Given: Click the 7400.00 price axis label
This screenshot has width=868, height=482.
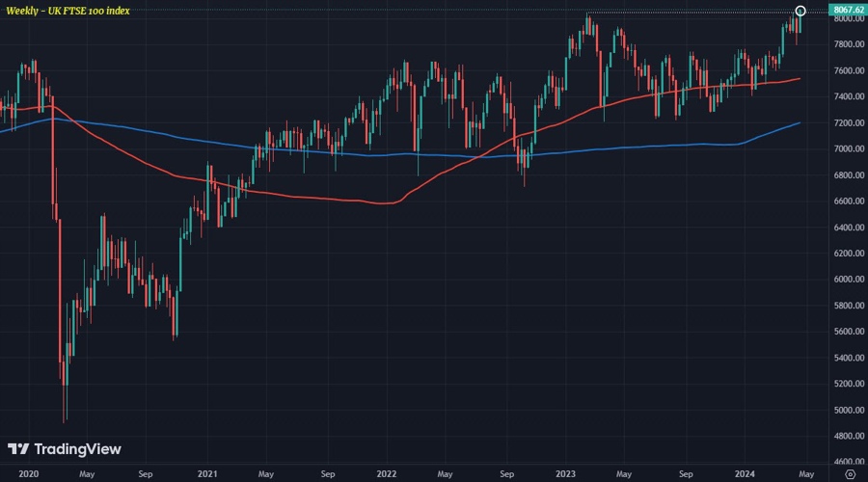Looking at the screenshot, I should (x=847, y=97).
